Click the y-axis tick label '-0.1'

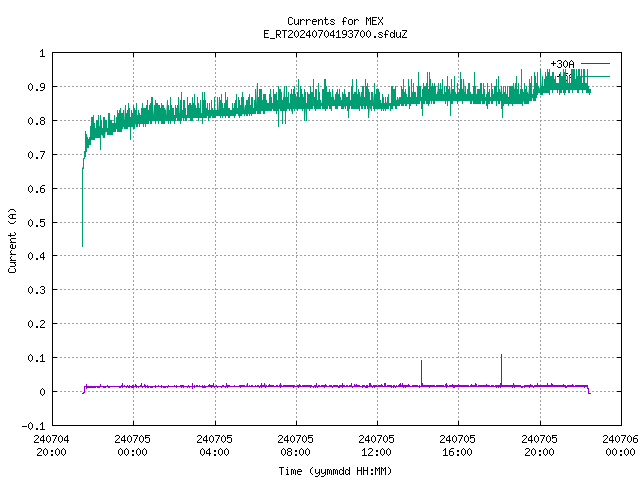point(33,426)
